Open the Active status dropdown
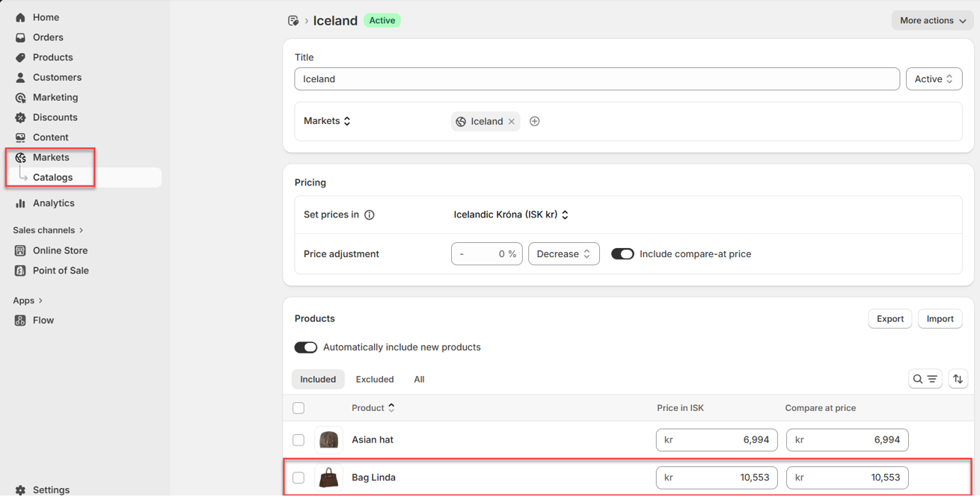 coord(934,79)
